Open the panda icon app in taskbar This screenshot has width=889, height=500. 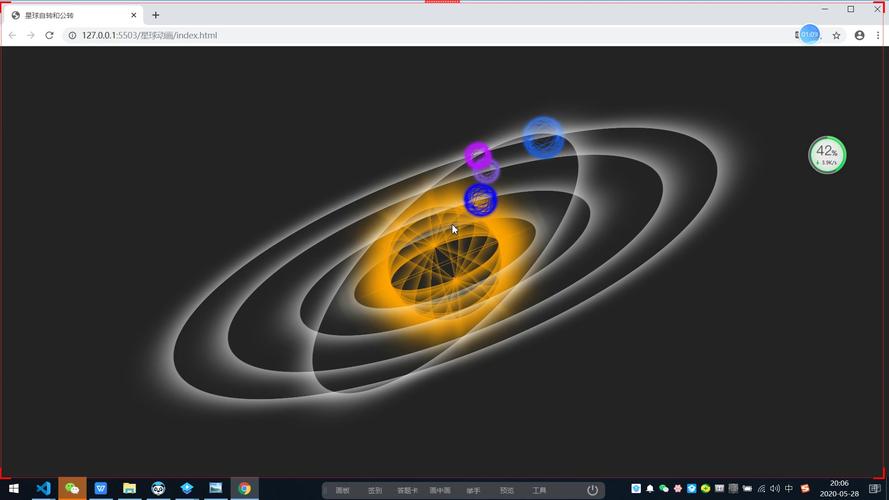[x=158, y=489]
